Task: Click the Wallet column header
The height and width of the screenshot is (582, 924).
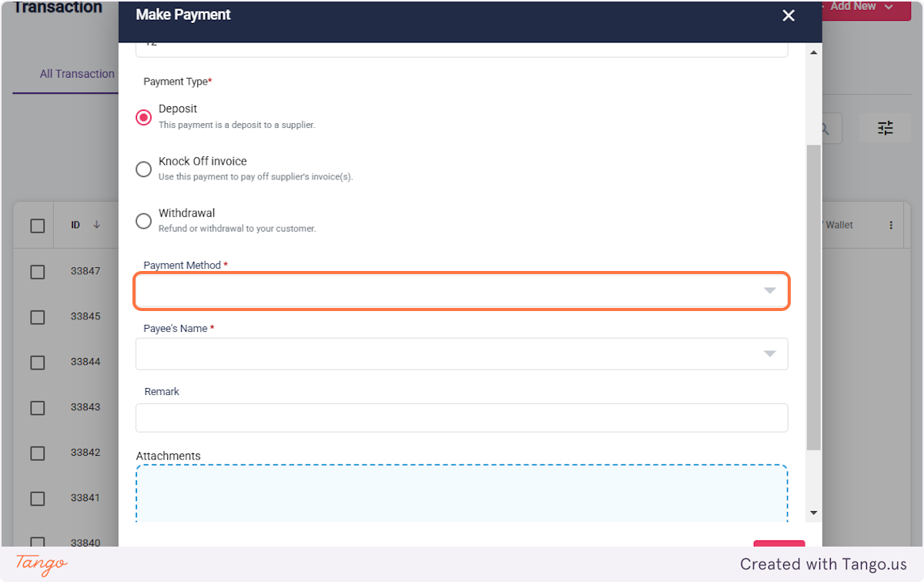Action: pyautogui.click(x=838, y=226)
